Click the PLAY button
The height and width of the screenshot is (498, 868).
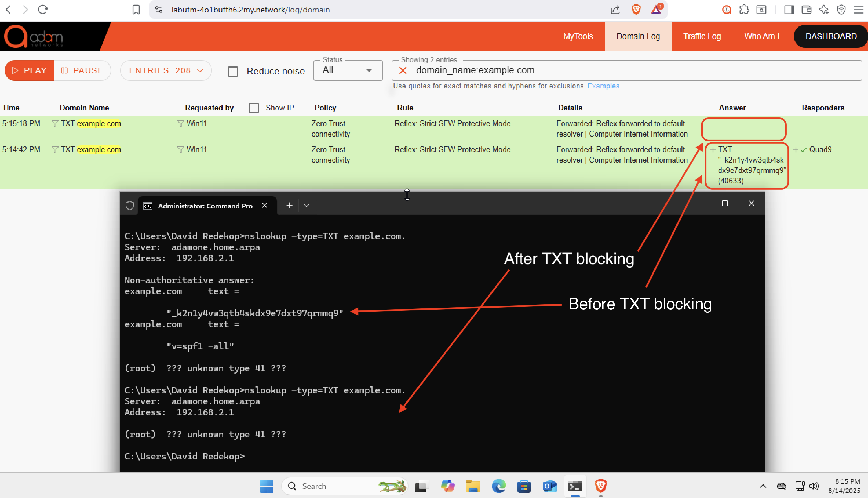click(x=29, y=70)
